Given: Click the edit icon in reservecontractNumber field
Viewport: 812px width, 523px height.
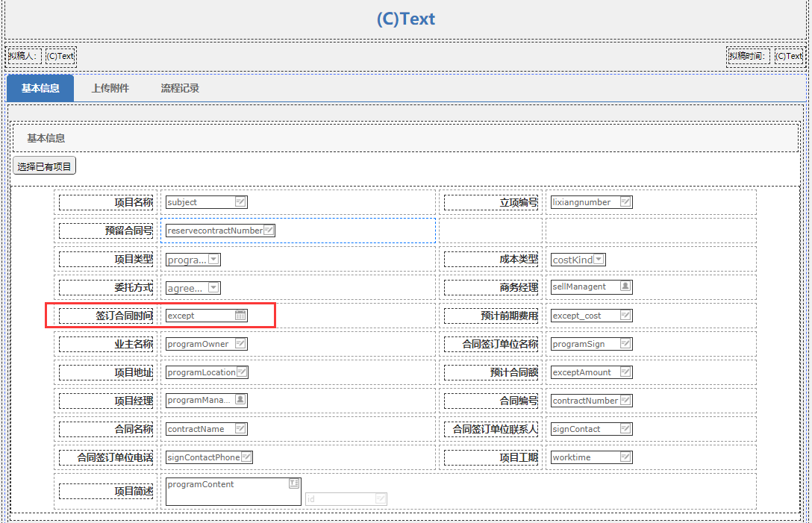Looking at the screenshot, I should (269, 231).
